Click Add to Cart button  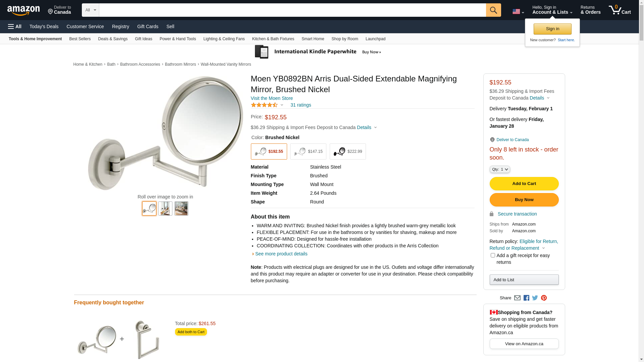[524, 184]
